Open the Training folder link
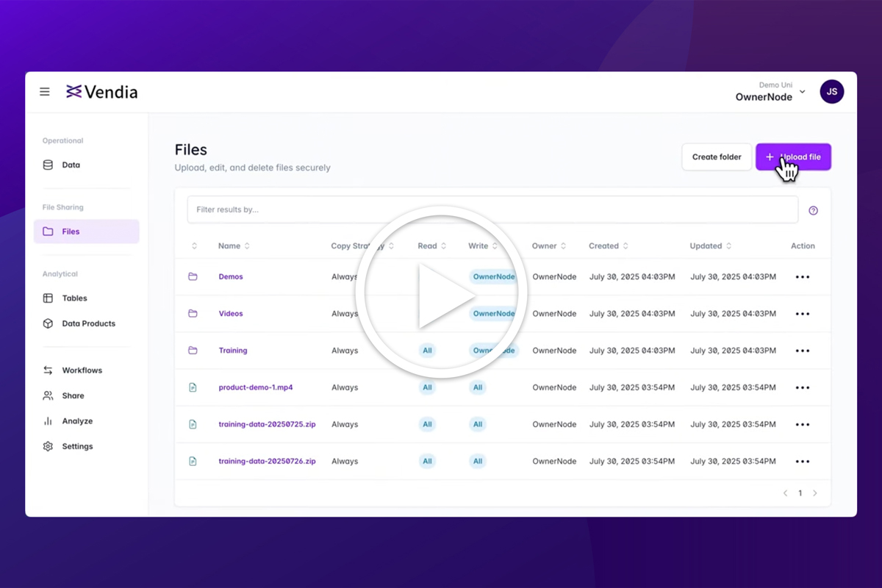 233,351
